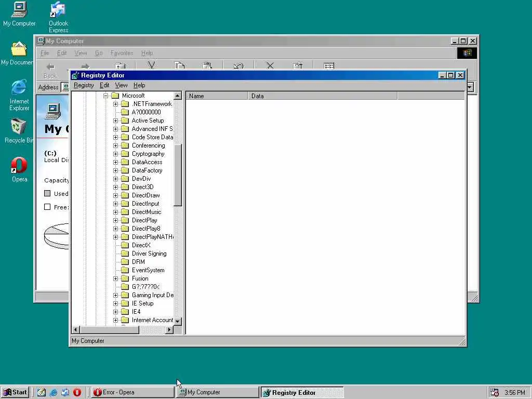Screen dimensions: 532x399
Task: Open the Internet Explorer desktop icon
Action: (x=19, y=96)
